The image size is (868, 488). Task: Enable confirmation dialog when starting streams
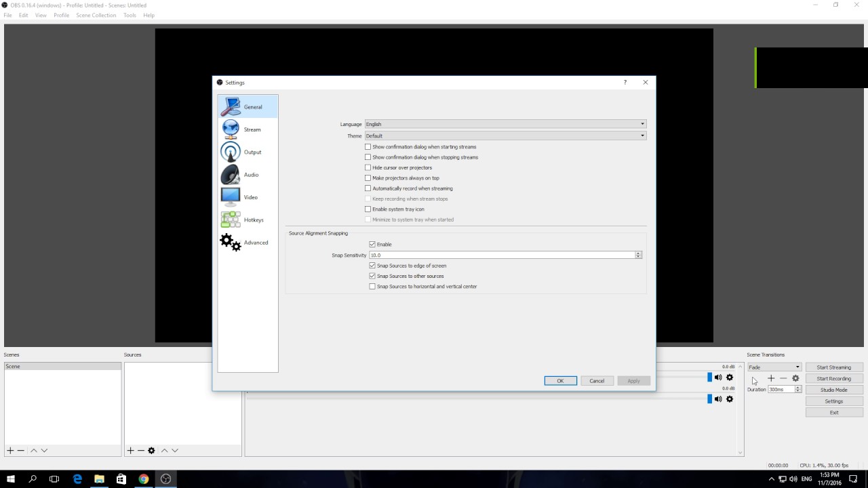pos(368,146)
